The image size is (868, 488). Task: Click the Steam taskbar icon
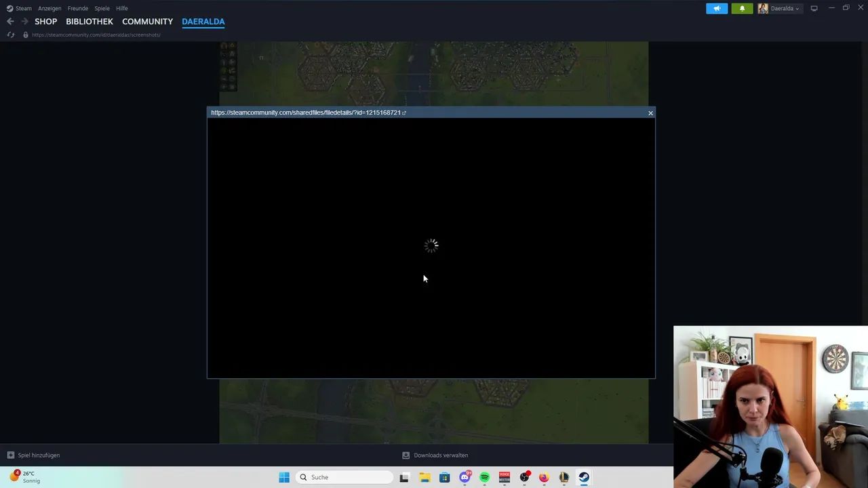[584, 477]
